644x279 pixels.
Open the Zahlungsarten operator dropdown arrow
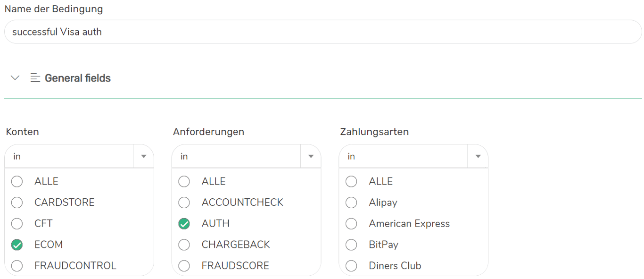point(478,156)
